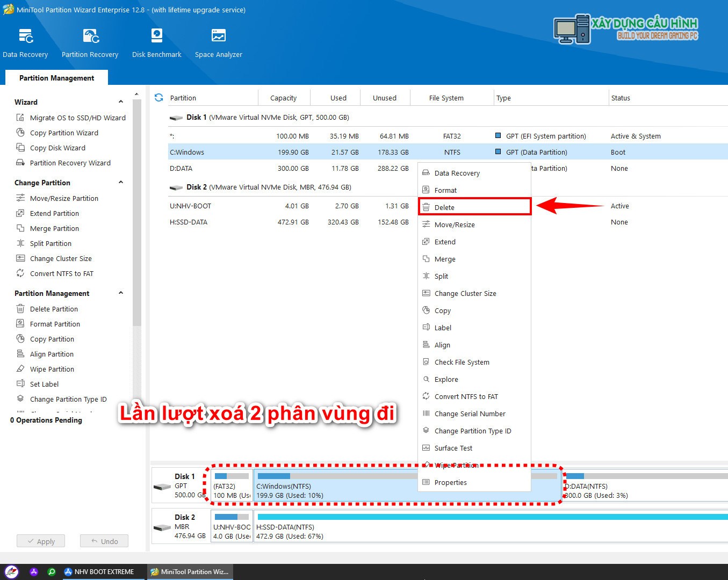Screen dimensions: 728x580
Task: Open the Data Recovery tool icon
Action: point(25,43)
